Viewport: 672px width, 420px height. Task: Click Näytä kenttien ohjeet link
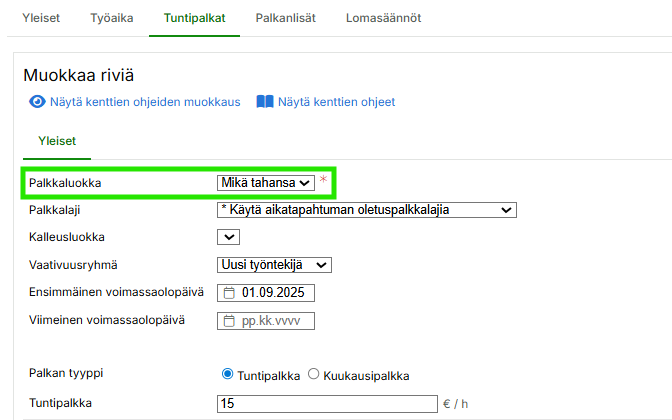(336, 102)
